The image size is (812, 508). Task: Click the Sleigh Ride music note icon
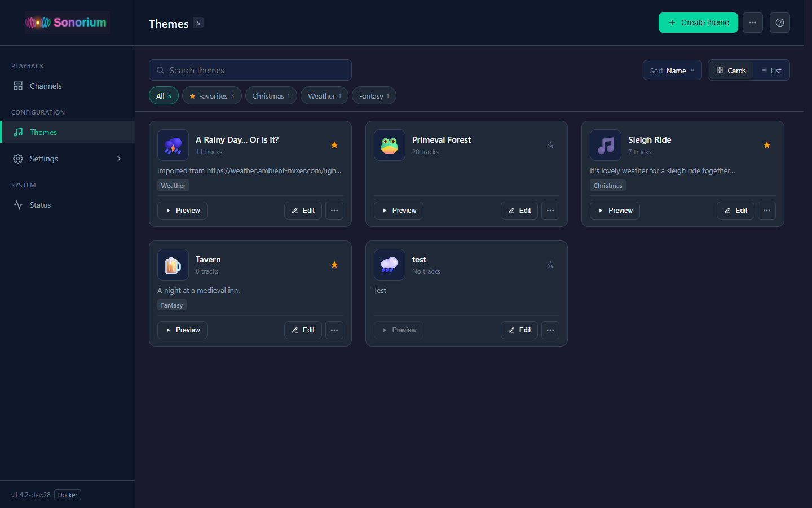(x=606, y=145)
